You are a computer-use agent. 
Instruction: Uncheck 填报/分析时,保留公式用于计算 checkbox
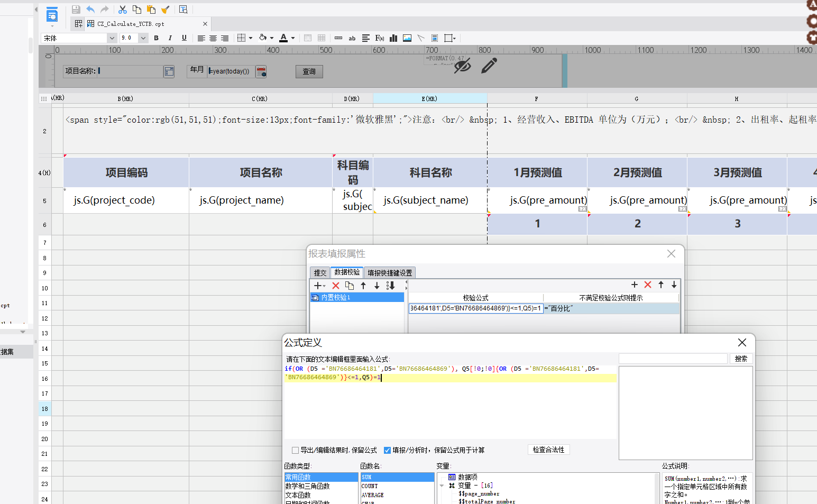387,451
